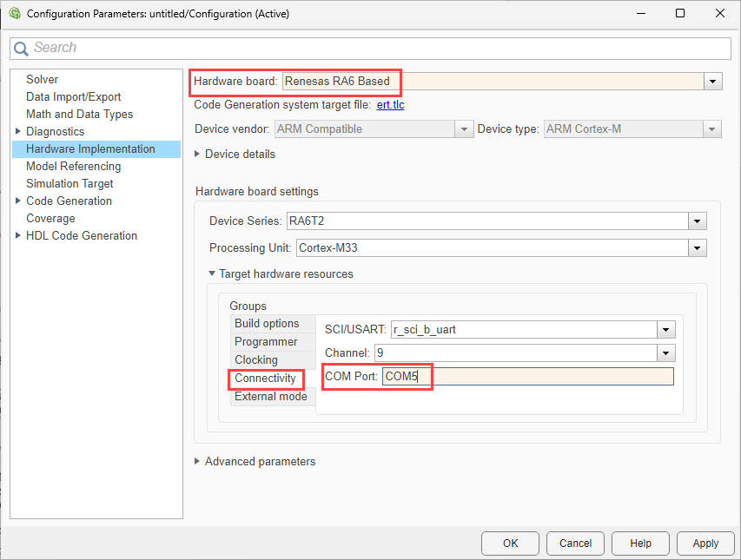Open the Device Series dropdown
Image resolution: width=741 pixels, height=560 pixels.
[x=697, y=221]
